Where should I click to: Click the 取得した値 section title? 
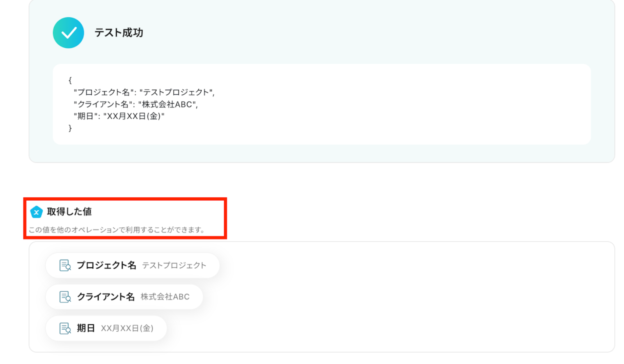69,212
